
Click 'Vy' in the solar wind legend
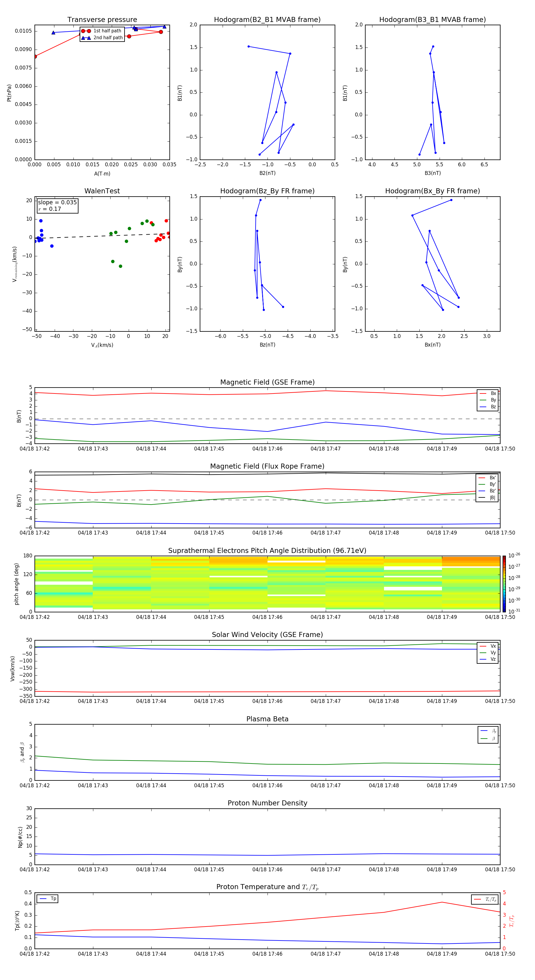click(488, 653)
